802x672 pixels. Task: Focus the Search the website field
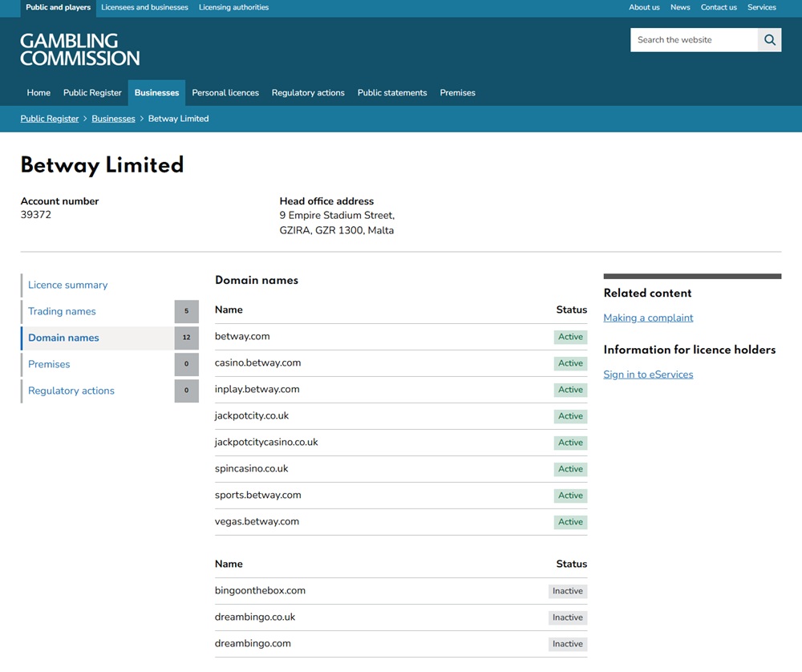[x=694, y=40]
